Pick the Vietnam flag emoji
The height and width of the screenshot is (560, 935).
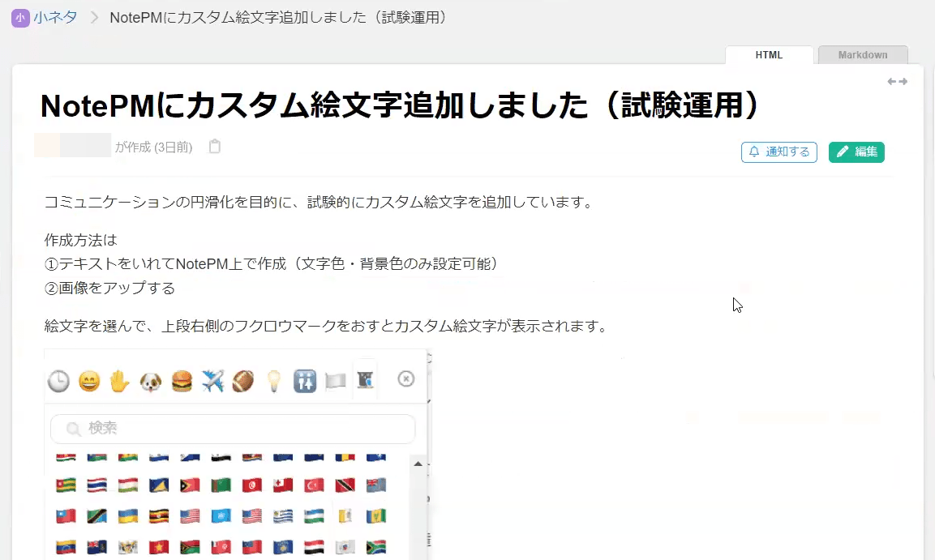(x=159, y=547)
